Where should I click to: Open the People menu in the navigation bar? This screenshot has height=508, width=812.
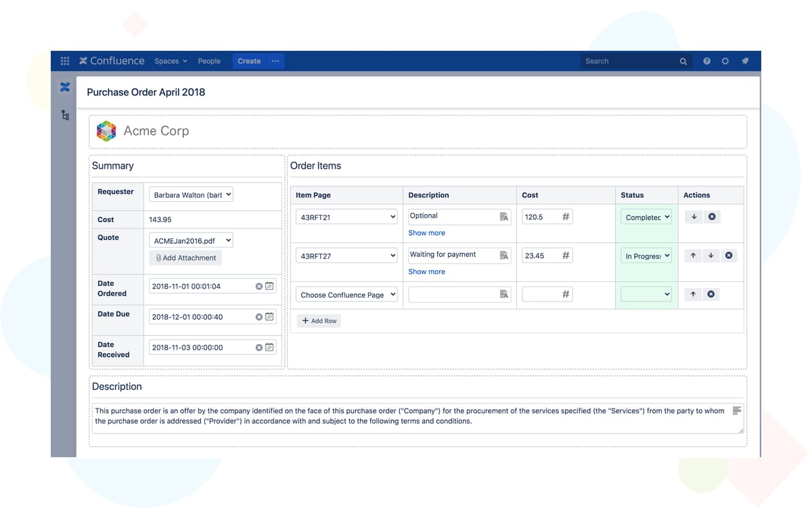click(x=209, y=60)
